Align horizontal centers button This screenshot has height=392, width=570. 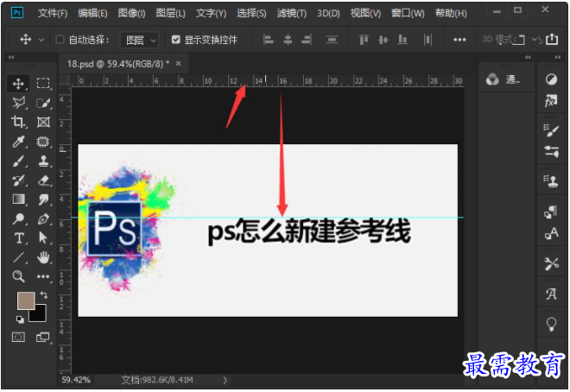pos(288,39)
